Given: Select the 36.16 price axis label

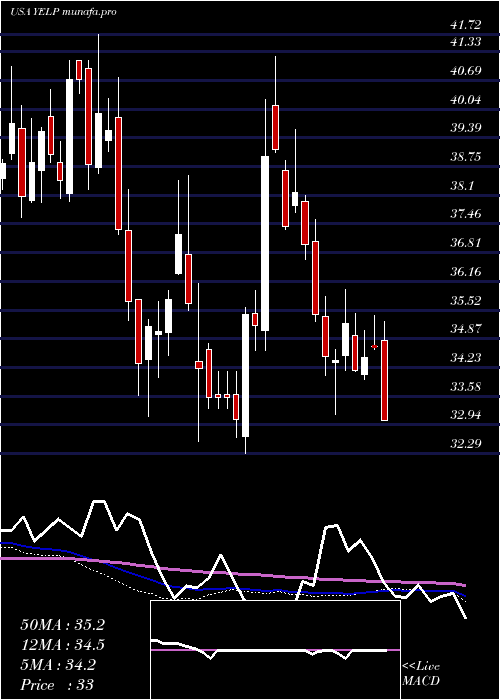Looking at the screenshot, I should point(466,272).
